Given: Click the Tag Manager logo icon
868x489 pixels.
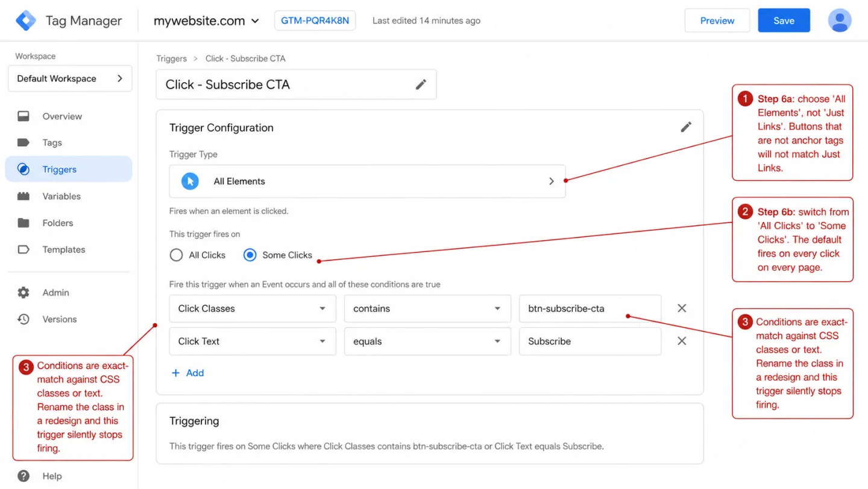Looking at the screenshot, I should coord(26,21).
